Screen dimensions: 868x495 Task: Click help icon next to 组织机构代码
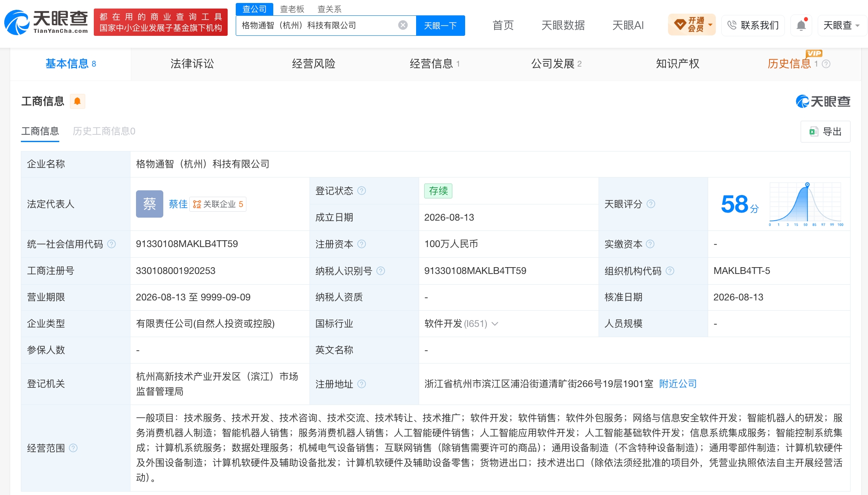coord(670,271)
